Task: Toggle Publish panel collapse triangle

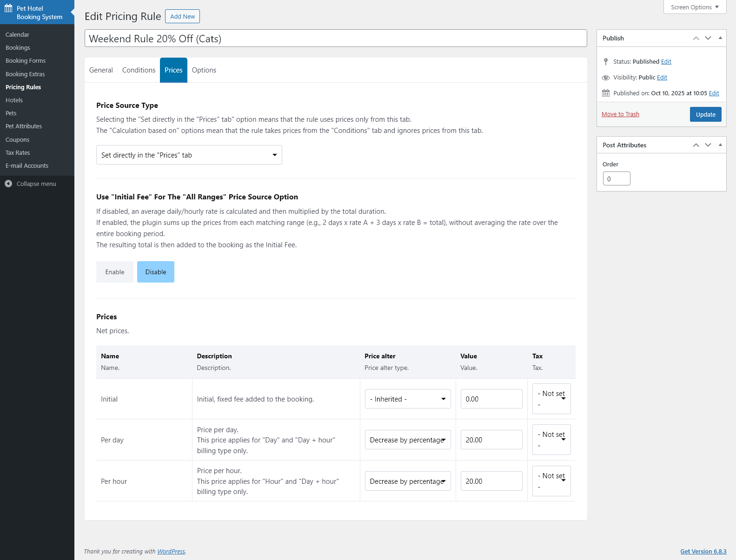Action: 720,38
